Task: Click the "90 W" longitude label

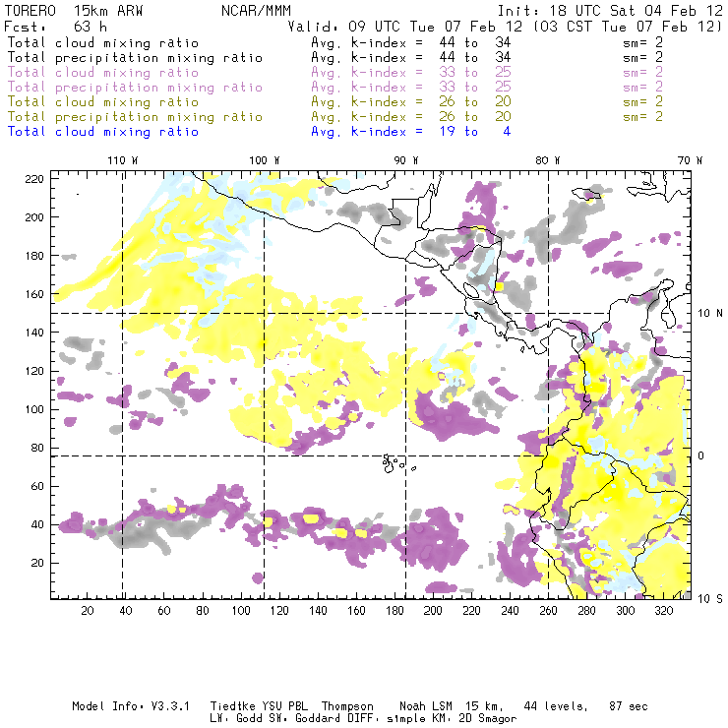Action: [x=405, y=160]
